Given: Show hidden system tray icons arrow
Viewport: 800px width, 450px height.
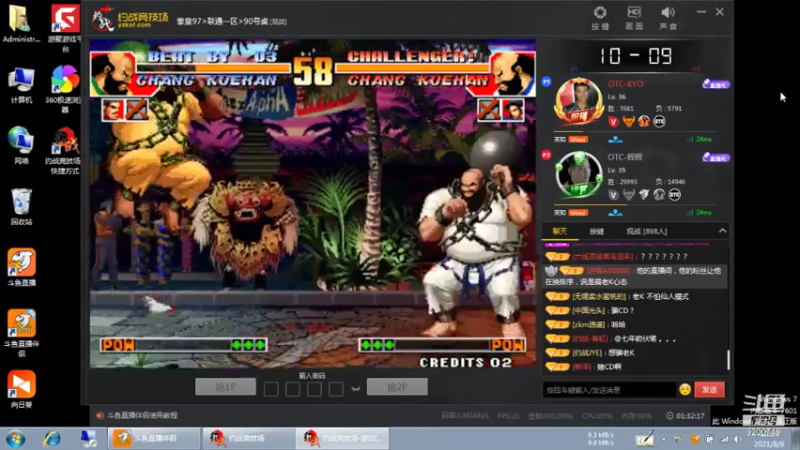Looking at the screenshot, I should (x=663, y=439).
